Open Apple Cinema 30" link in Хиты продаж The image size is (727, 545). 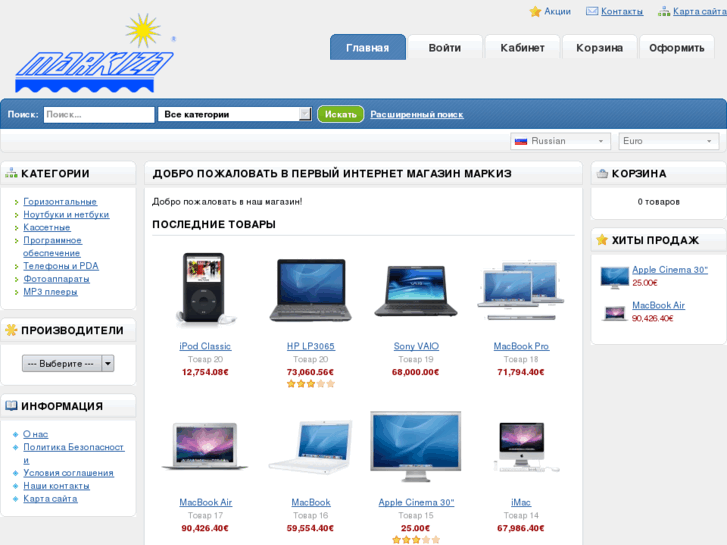pos(670,269)
